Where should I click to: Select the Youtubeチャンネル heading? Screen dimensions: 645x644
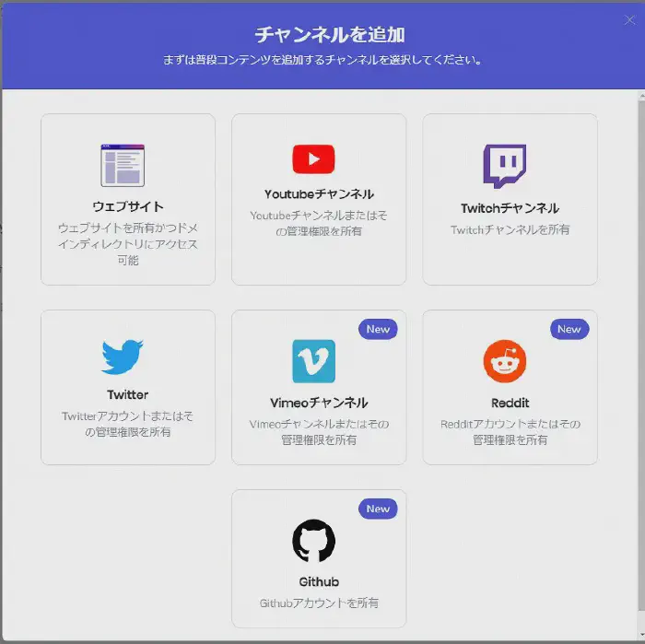click(319, 194)
